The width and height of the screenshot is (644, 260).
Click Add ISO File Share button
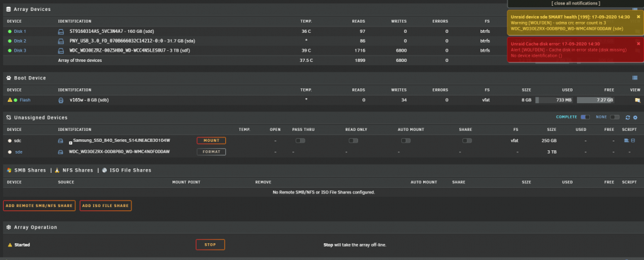click(x=106, y=206)
